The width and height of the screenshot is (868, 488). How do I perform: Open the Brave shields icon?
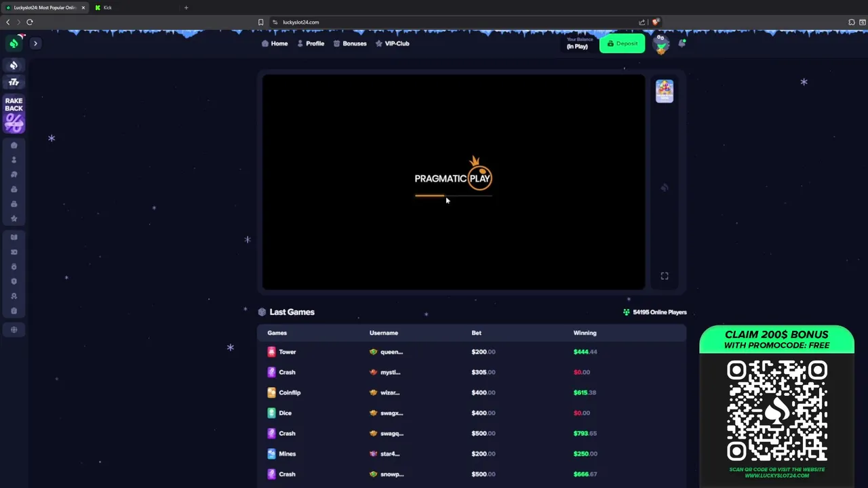tap(655, 22)
